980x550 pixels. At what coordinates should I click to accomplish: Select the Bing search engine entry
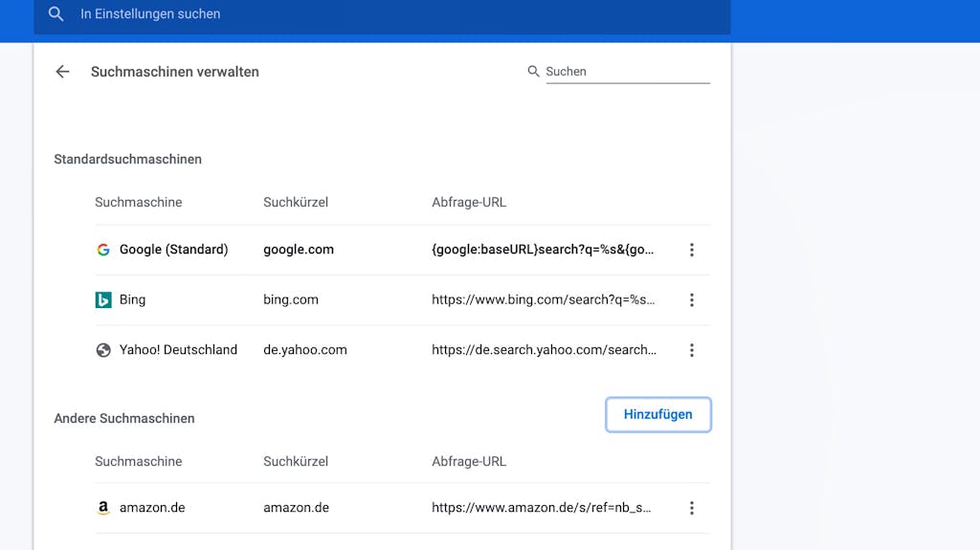[132, 299]
